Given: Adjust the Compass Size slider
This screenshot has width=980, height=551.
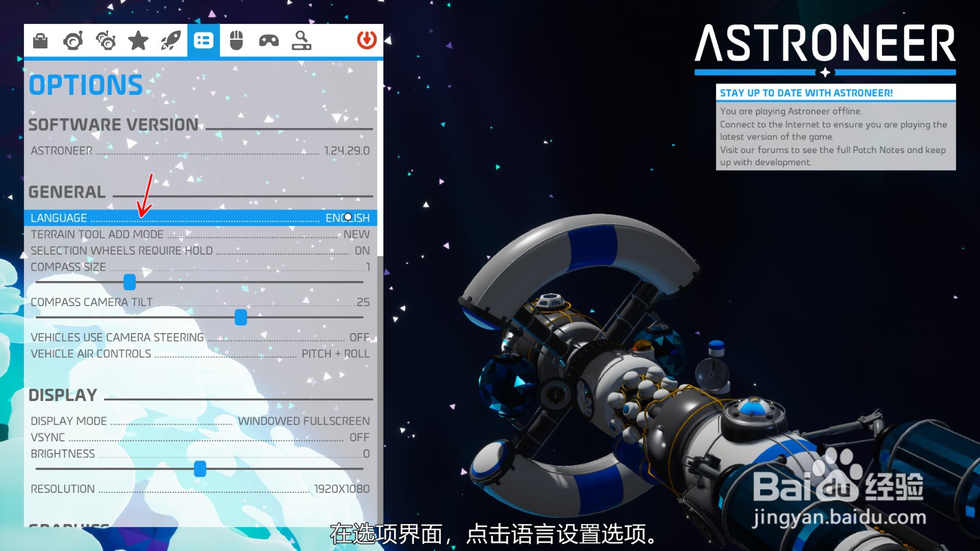Looking at the screenshot, I should click(x=129, y=282).
